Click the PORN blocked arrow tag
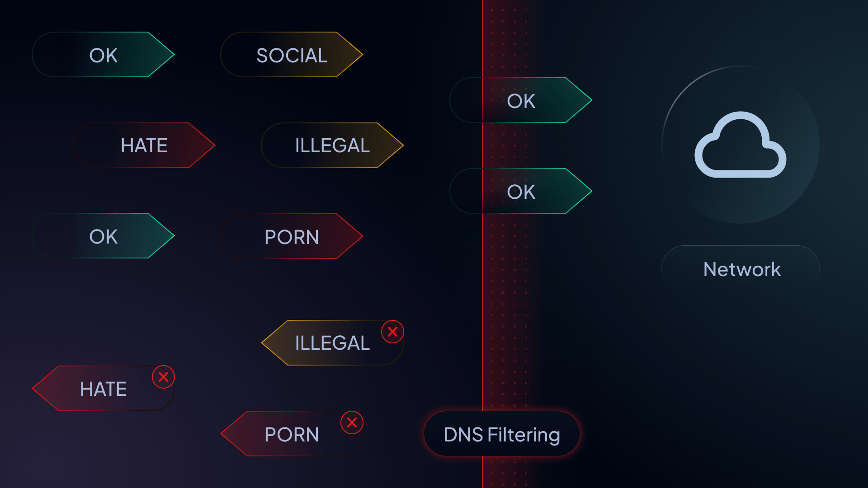 (292, 433)
